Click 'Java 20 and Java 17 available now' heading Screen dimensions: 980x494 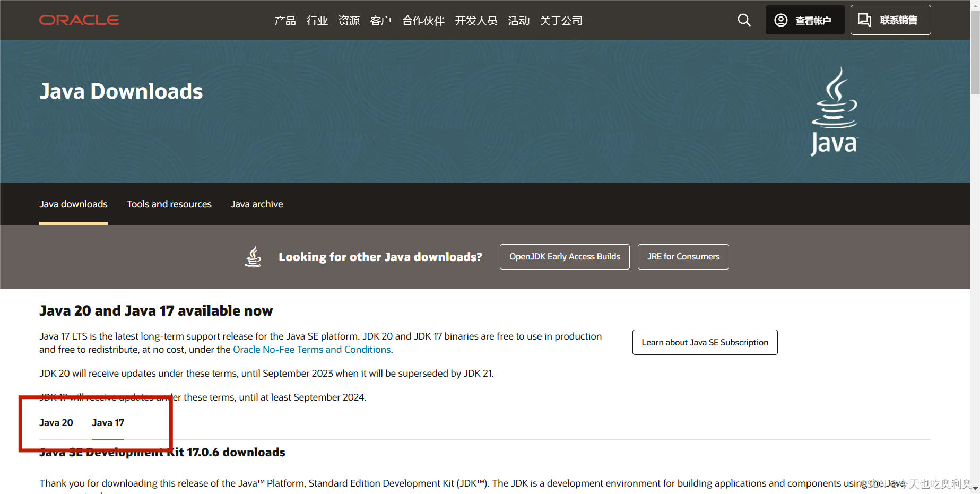coord(156,311)
